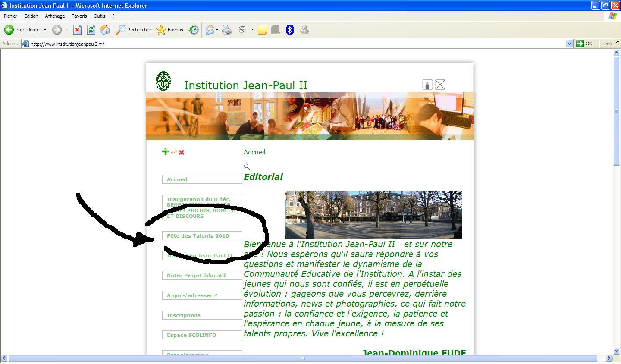Click the yellow note toolbar icon
This screenshot has height=364, width=621.
(263, 30)
